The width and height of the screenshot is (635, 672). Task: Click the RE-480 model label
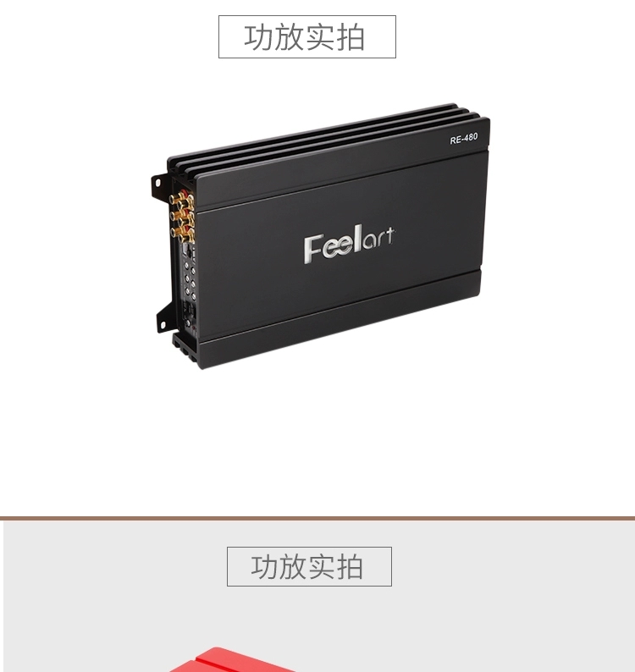click(x=463, y=139)
